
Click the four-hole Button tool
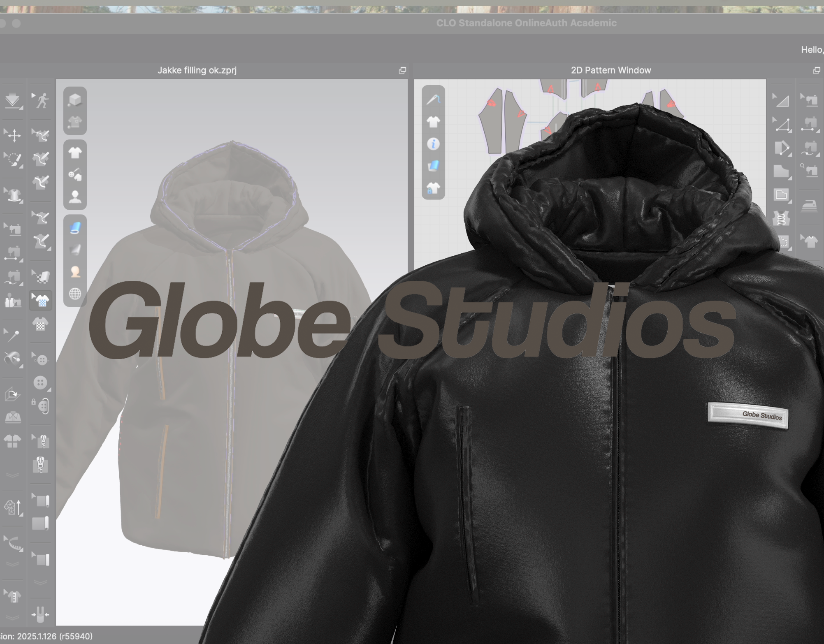(40, 383)
